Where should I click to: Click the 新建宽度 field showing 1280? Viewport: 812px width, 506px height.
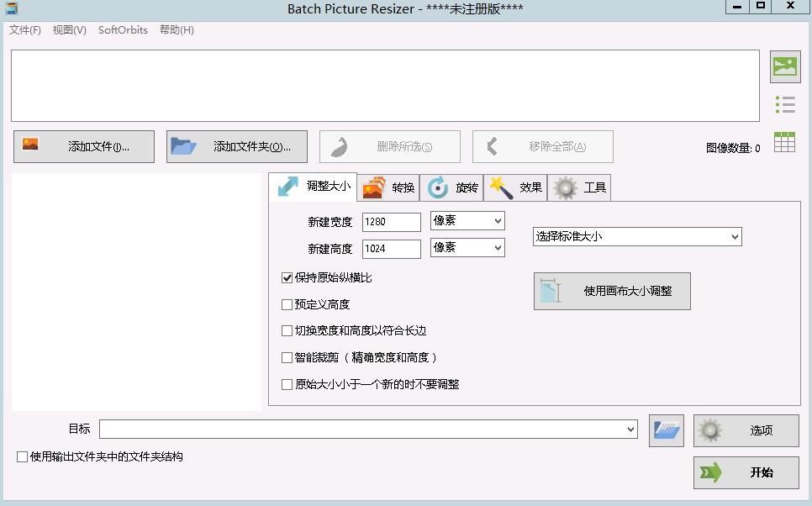tap(392, 222)
